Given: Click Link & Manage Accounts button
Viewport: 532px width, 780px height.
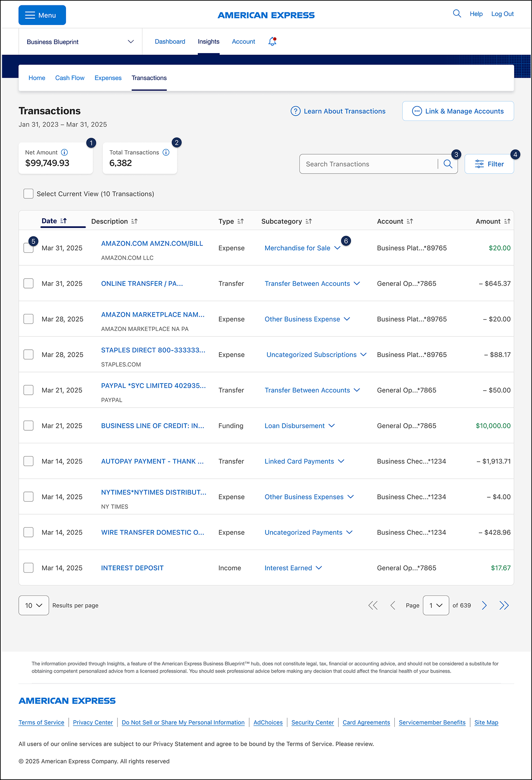Looking at the screenshot, I should point(458,111).
